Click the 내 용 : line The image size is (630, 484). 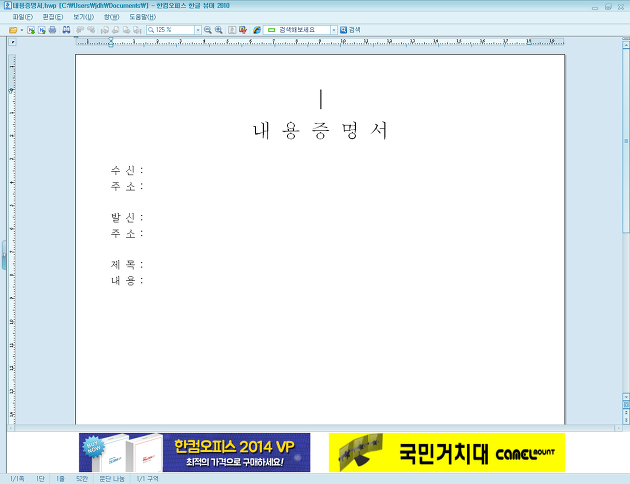(x=127, y=280)
